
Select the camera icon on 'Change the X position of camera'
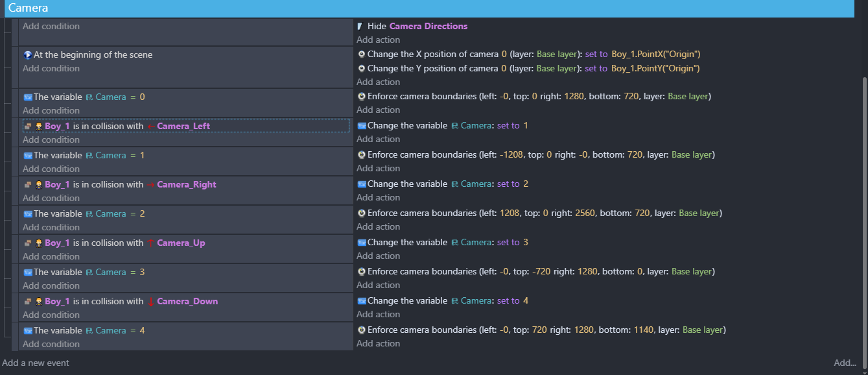pyautogui.click(x=361, y=54)
